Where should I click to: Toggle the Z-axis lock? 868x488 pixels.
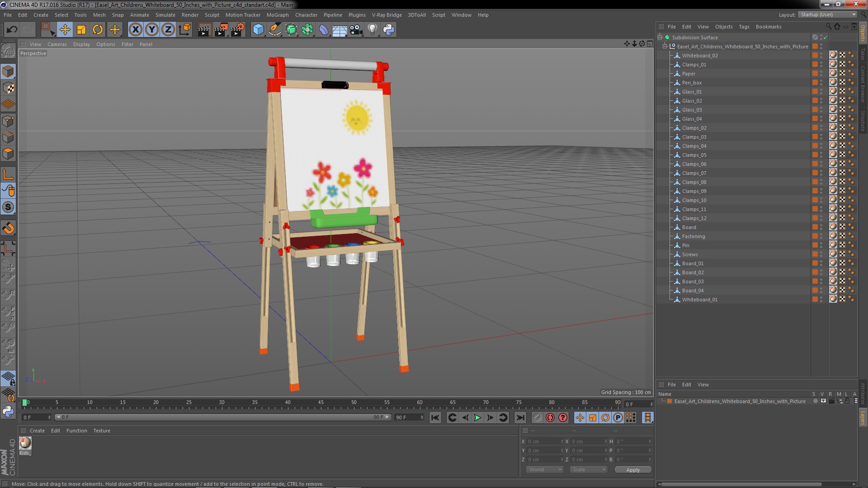[168, 30]
